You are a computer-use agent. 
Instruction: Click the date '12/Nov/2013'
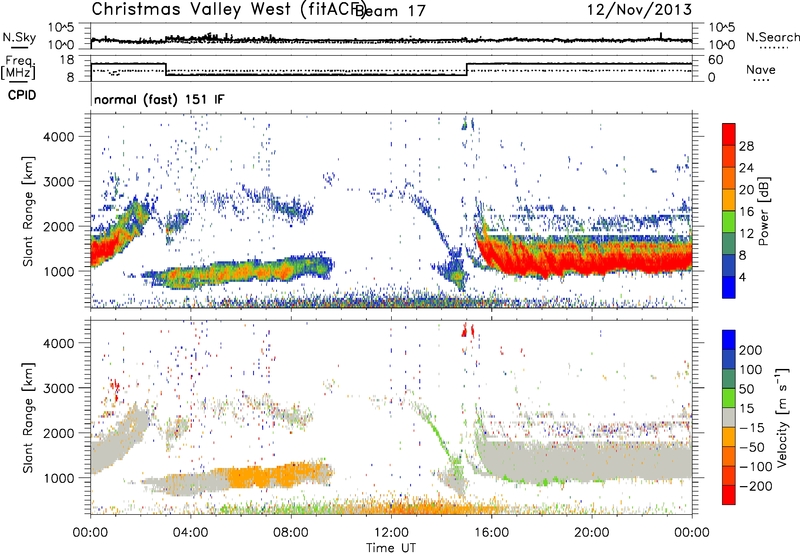click(x=639, y=10)
